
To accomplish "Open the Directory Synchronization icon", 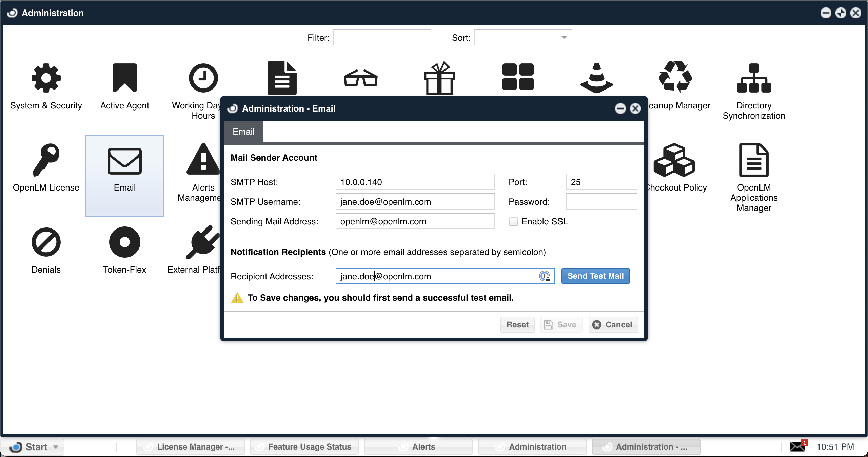I will pos(753,78).
